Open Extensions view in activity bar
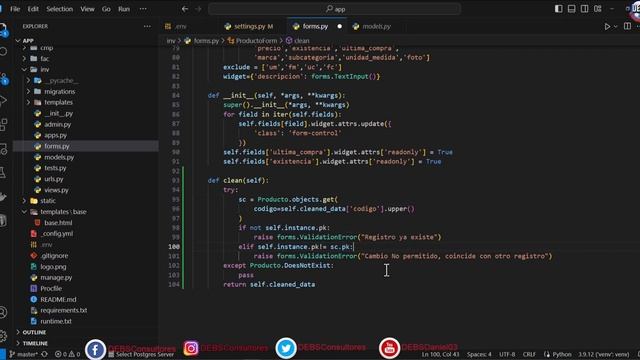This screenshot has width=640, height=360. coord(4,124)
